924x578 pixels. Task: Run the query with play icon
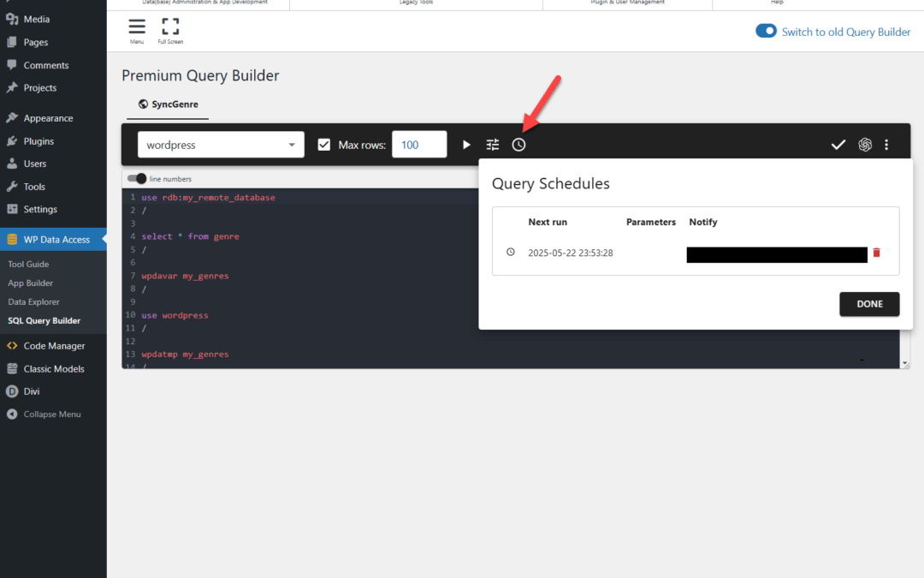coord(466,145)
